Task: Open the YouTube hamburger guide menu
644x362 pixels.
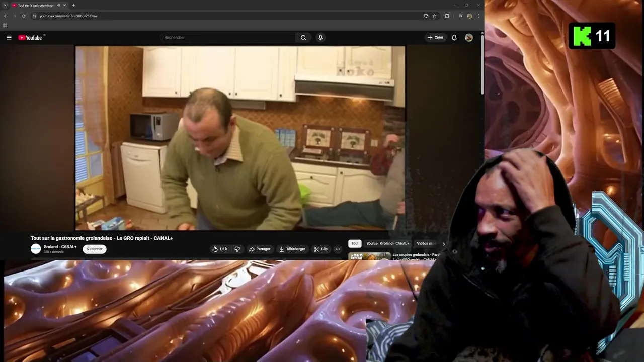Action: click(x=9, y=38)
